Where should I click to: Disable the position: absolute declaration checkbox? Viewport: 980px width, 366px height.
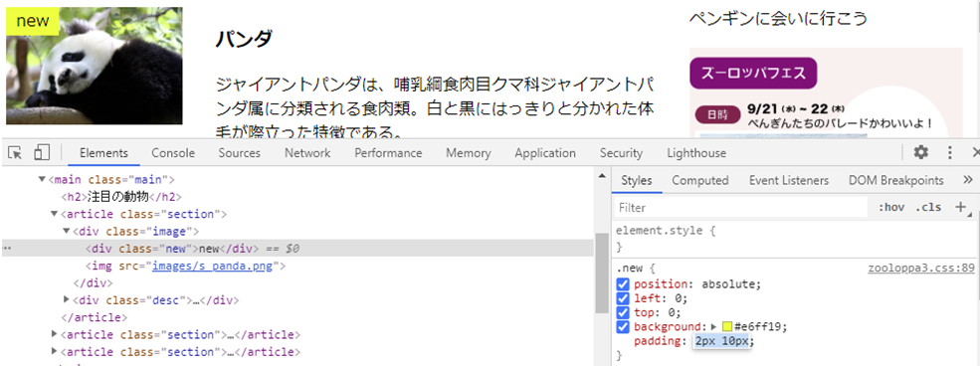(623, 284)
